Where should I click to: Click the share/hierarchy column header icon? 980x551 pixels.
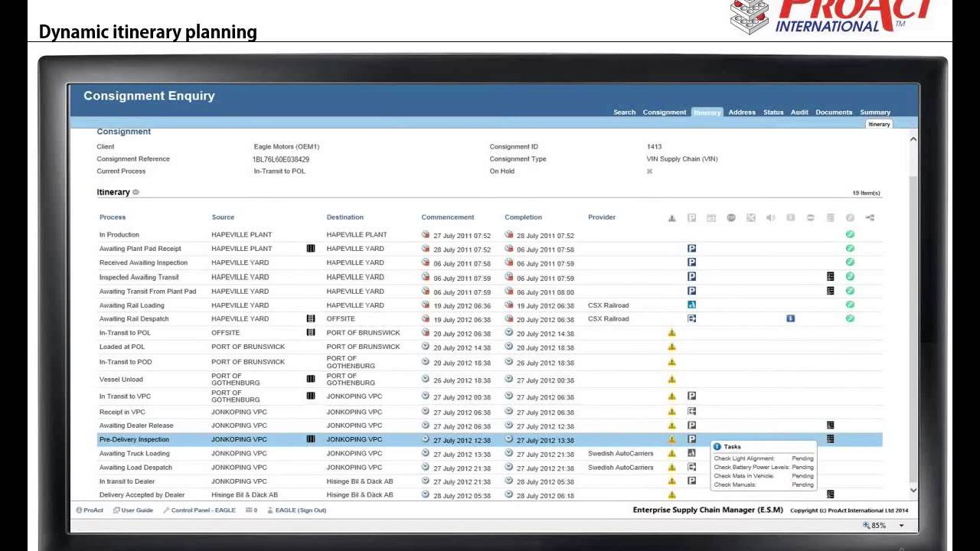(x=870, y=218)
